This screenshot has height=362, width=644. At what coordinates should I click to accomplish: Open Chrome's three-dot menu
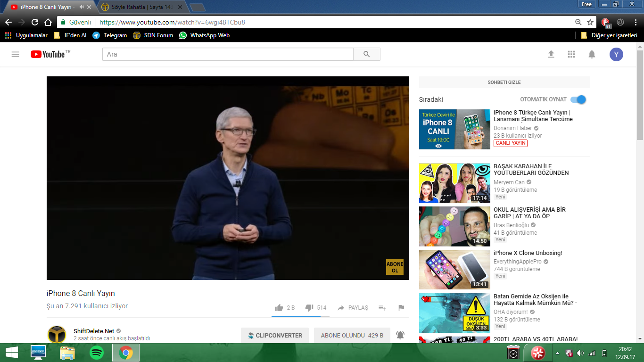point(635,22)
